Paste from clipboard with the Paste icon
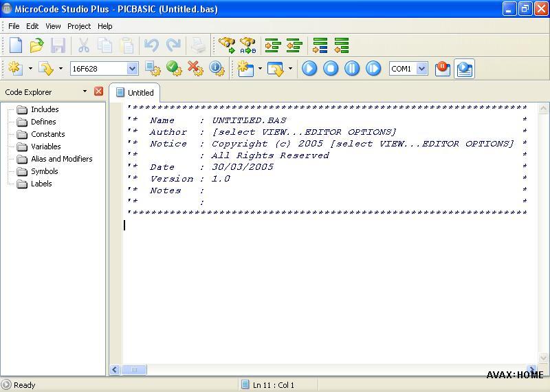 pos(126,45)
